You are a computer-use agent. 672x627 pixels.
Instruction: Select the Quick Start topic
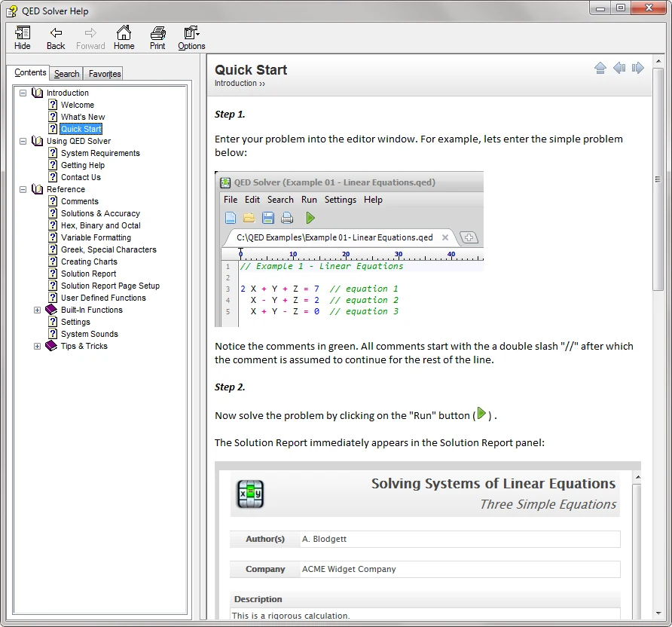pyautogui.click(x=81, y=129)
